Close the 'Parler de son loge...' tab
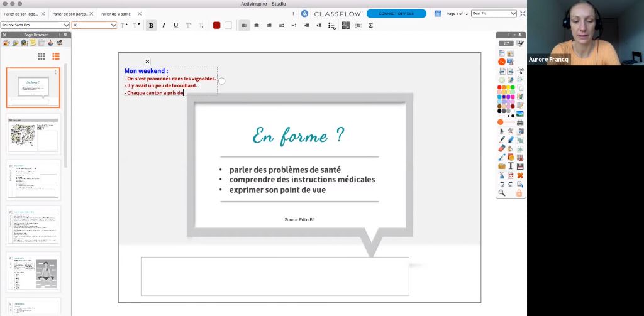The width and height of the screenshot is (644, 316). pyautogui.click(x=43, y=14)
